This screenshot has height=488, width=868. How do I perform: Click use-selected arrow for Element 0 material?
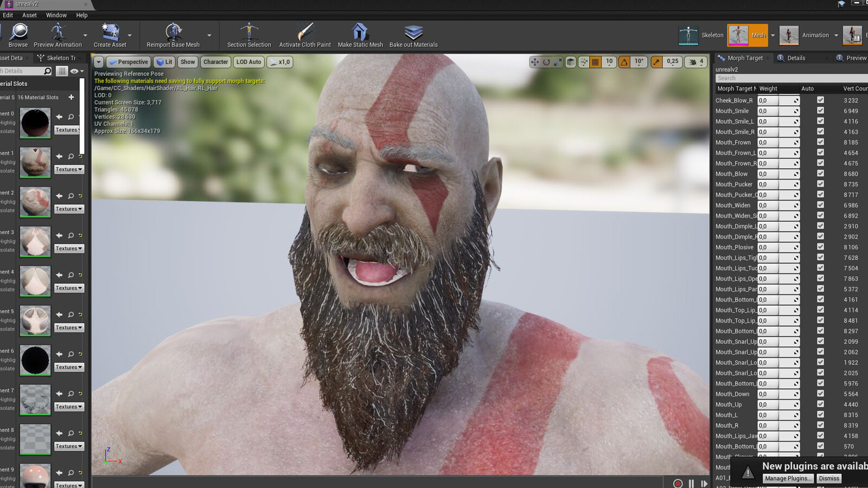(59, 117)
